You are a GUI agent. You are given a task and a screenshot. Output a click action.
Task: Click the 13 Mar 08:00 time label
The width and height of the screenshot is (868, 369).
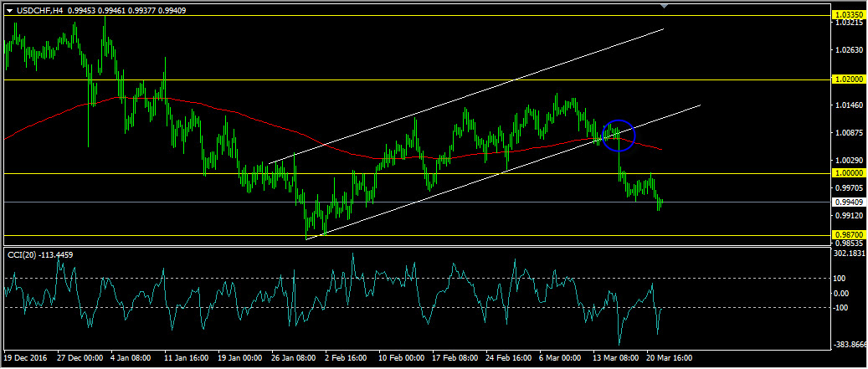[x=614, y=358]
